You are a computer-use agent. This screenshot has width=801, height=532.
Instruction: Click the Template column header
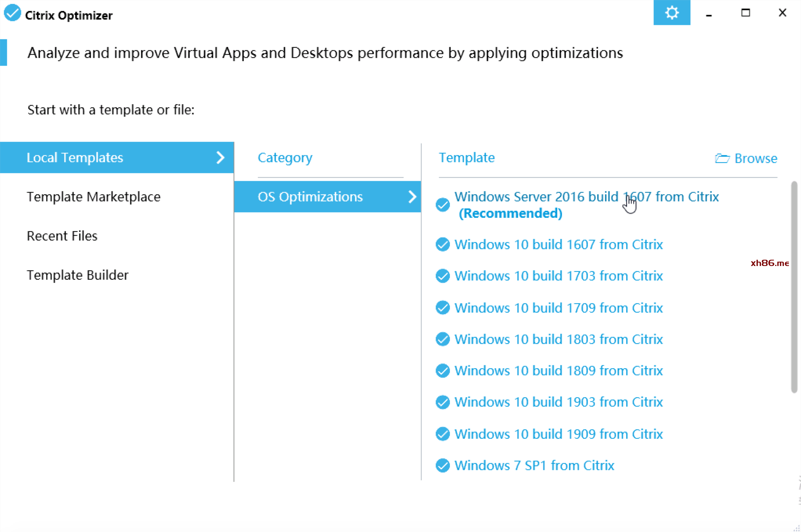point(467,157)
